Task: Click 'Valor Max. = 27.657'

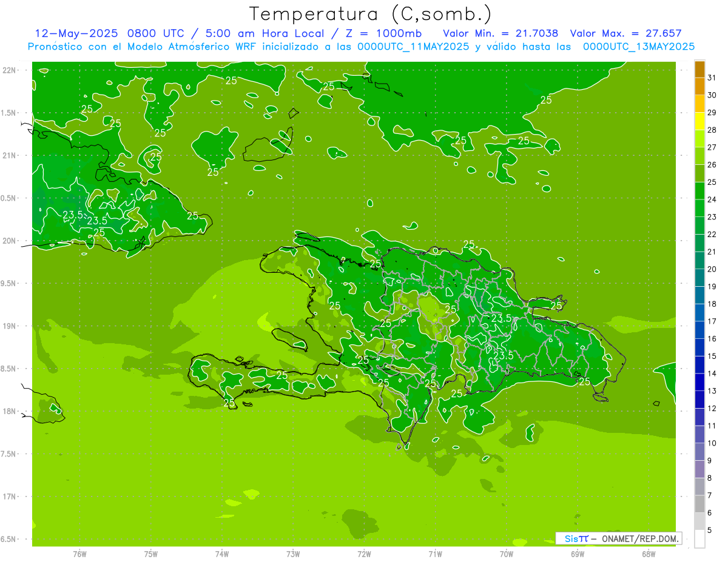Action: click(627, 33)
